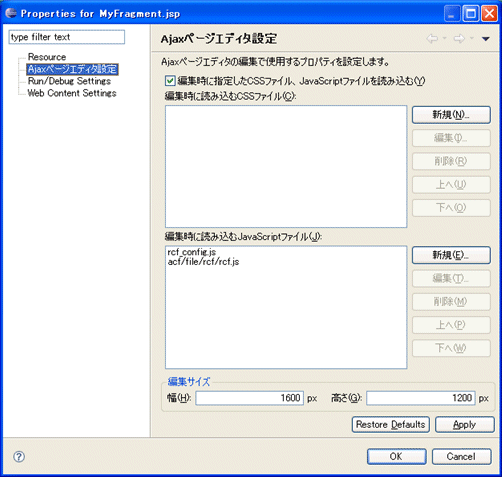Image resolution: width=502 pixels, height=477 pixels.
Task: Maximize the Properties dialog window
Action: pyautogui.click(x=471, y=14)
